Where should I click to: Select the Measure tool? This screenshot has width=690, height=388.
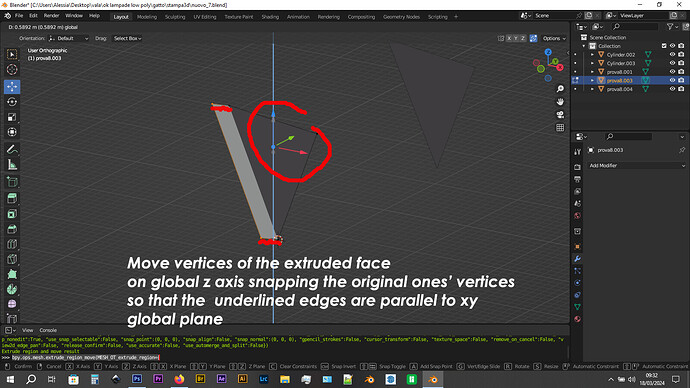click(12, 165)
